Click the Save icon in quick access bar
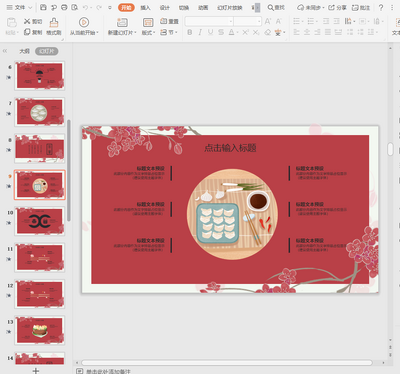Screen dimensions: 400x374 [43, 7]
